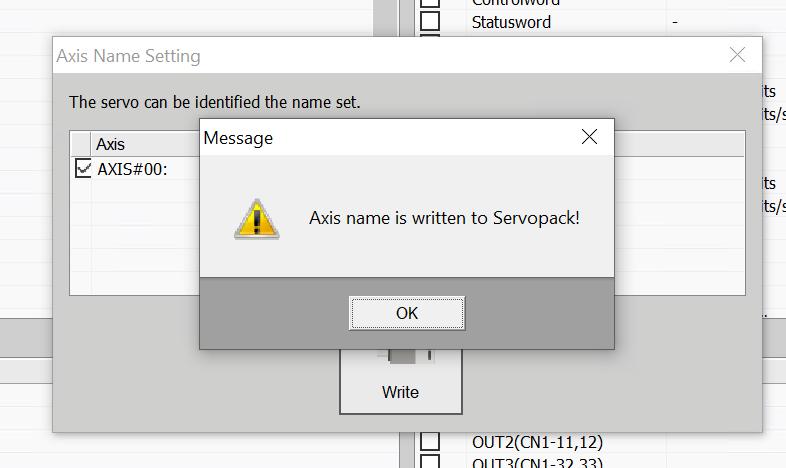The image size is (786, 468).
Task: Click the 'Axis name is written to Servopack!' text
Action: tap(444, 217)
